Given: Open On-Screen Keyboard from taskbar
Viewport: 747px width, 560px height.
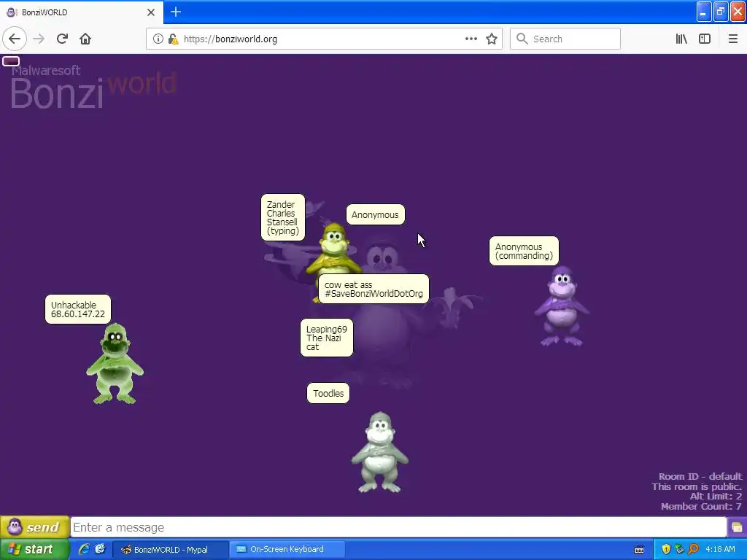Looking at the screenshot, I should tap(287, 550).
